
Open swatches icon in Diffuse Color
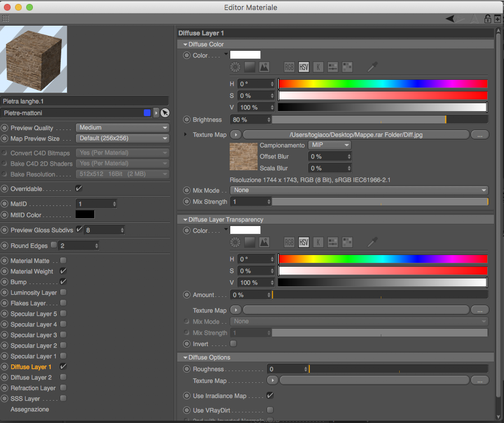tap(347, 67)
